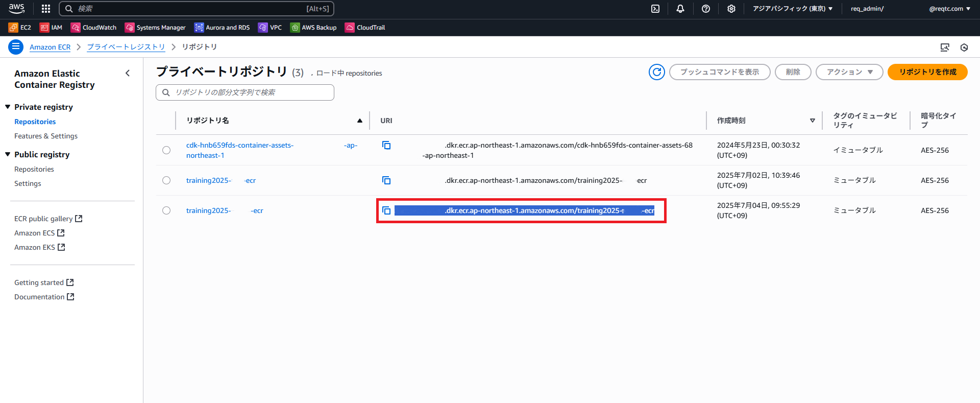Open the アクション dropdown
Image resolution: width=980 pixels, height=403 pixels.
(849, 72)
